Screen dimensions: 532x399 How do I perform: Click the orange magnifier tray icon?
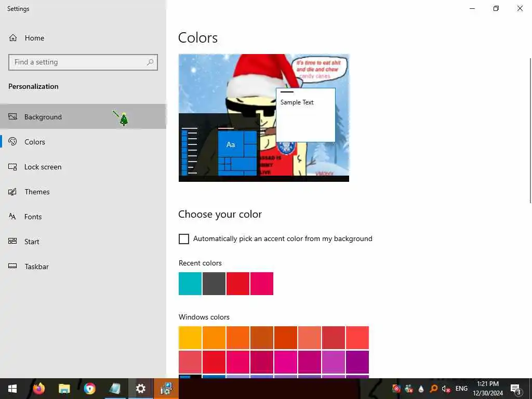(x=433, y=389)
